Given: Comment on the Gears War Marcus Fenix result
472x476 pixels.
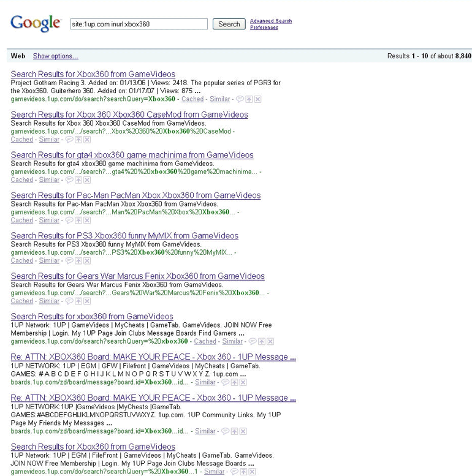Looking at the screenshot, I should click(69, 301).
